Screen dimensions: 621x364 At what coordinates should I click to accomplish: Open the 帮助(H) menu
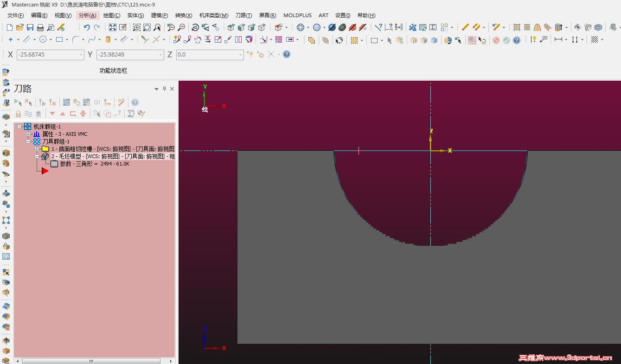click(x=366, y=15)
